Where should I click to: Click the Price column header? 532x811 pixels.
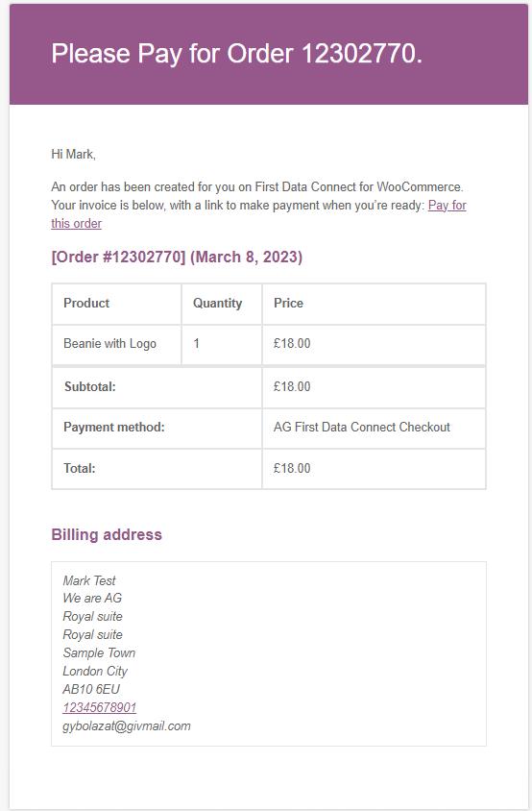(374, 304)
